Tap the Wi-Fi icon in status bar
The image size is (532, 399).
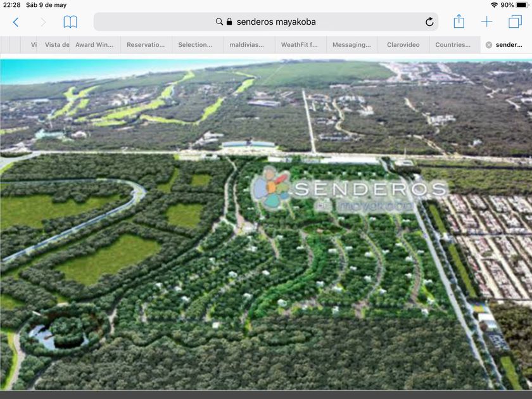tap(494, 5)
